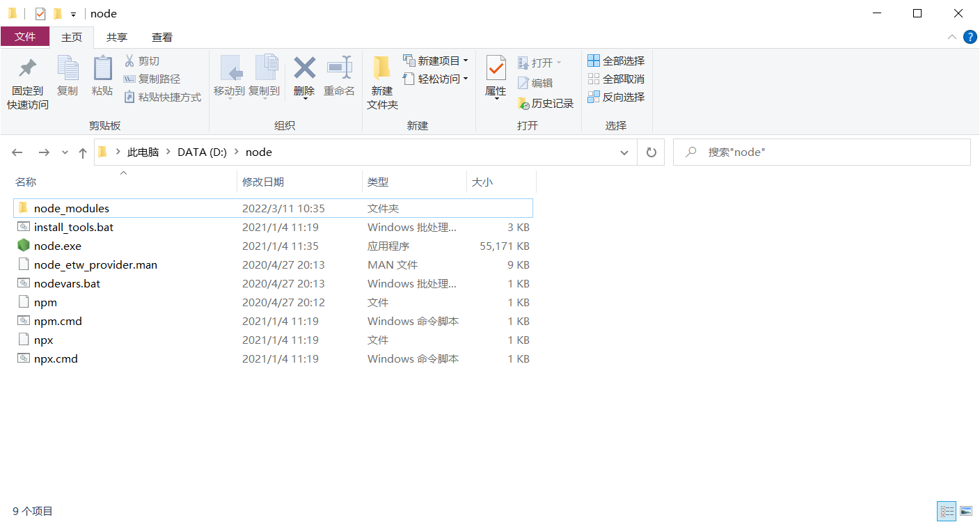Switch to the 查看 tab

point(162,37)
